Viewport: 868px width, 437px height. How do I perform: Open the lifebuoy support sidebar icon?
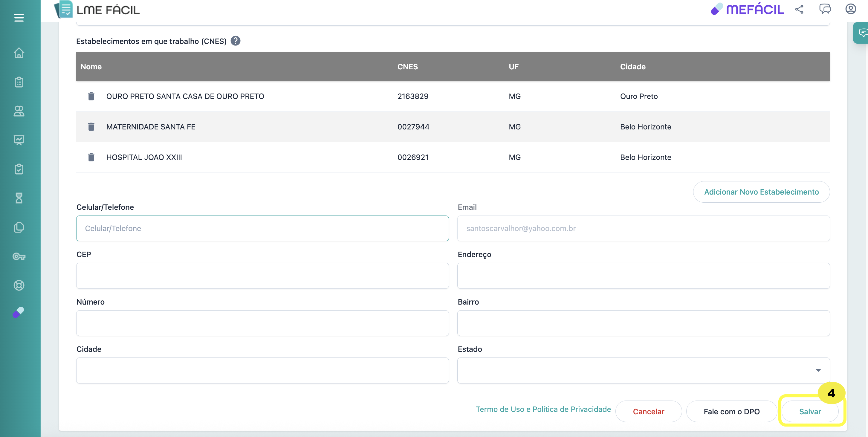point(19,285)
